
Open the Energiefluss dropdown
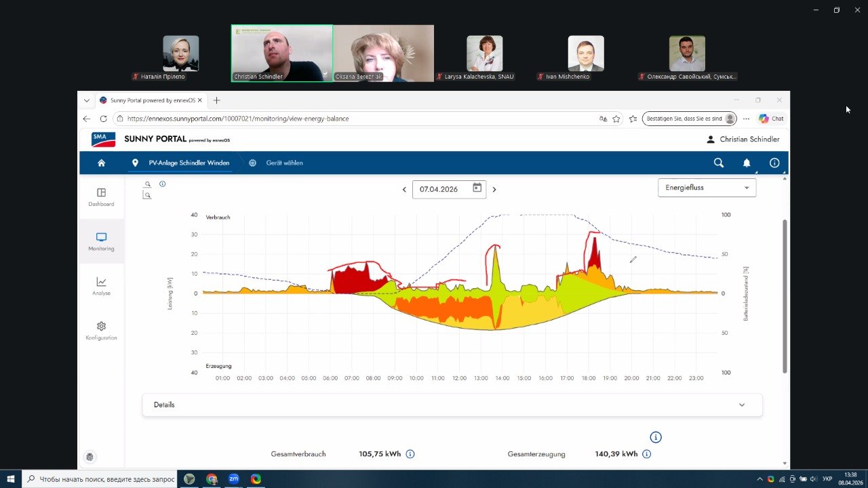[707, 188]
